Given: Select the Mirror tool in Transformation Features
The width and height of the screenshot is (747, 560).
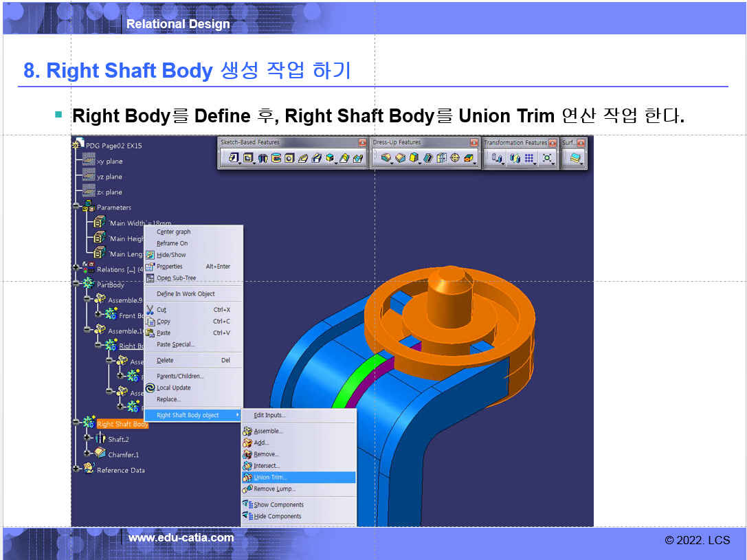Looking at the screenshot, I should 514,158.
